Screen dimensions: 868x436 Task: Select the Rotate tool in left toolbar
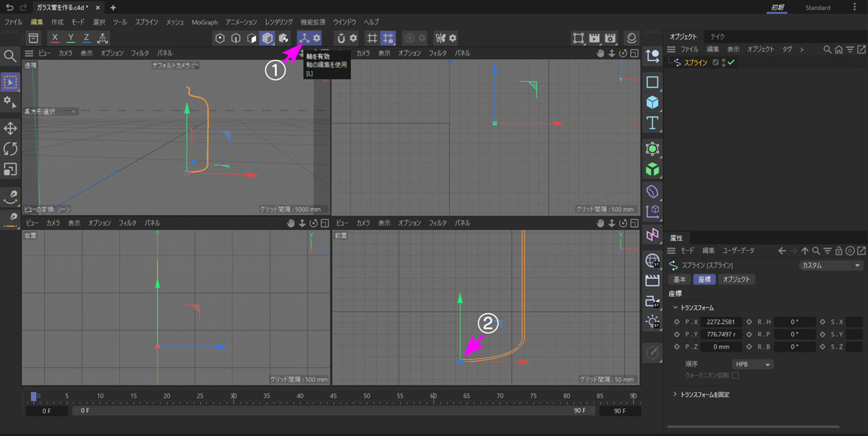point(11,149)
